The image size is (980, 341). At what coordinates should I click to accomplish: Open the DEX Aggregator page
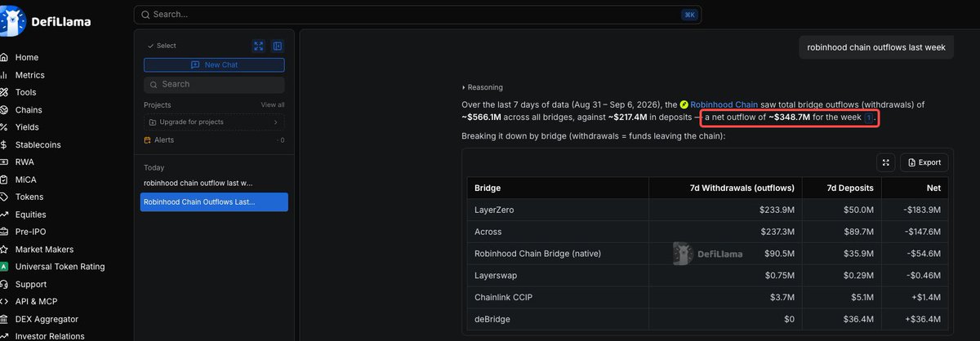(47, 319)
